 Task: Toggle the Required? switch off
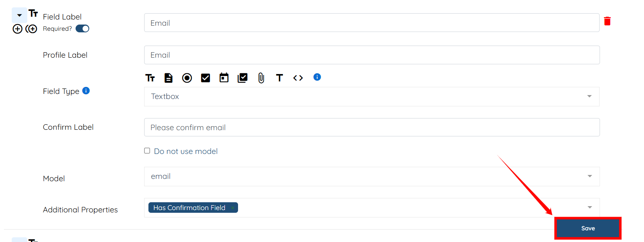point(82,28)
